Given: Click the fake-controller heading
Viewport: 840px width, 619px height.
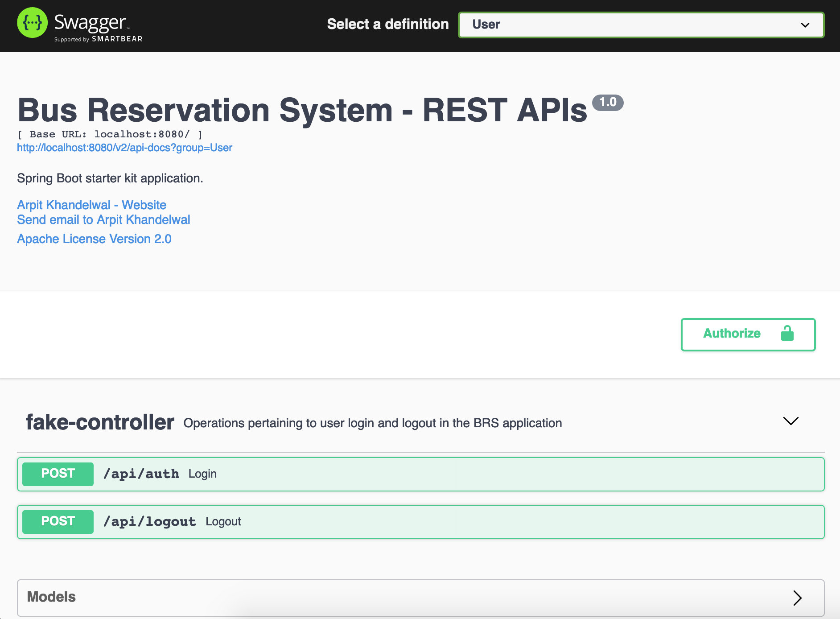Looking at the screenshot, I should (x=100, y=422).
